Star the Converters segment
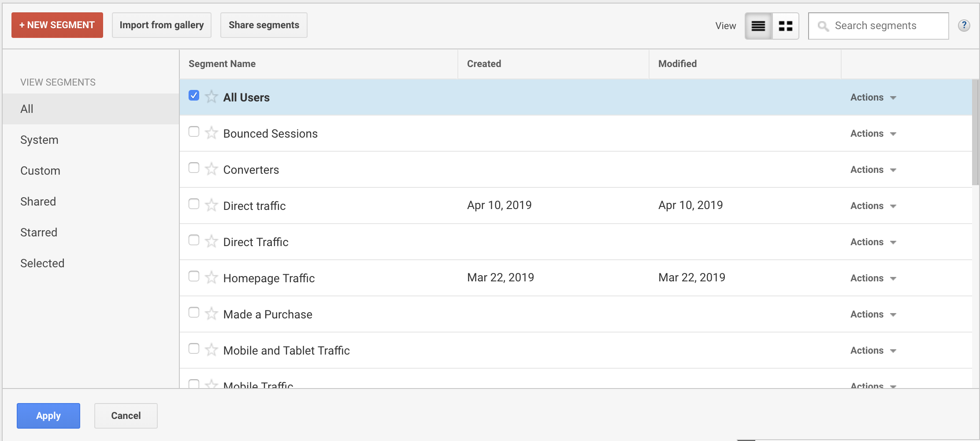The height and width of the screenshot is (441, 980). pyautogui.click(x=211, y=168)
